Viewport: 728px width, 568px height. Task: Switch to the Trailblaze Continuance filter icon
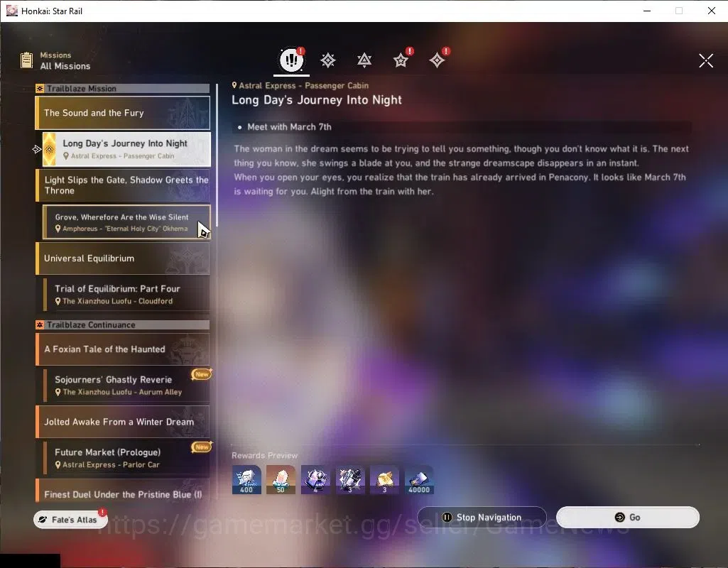click(x=364, y=60)
